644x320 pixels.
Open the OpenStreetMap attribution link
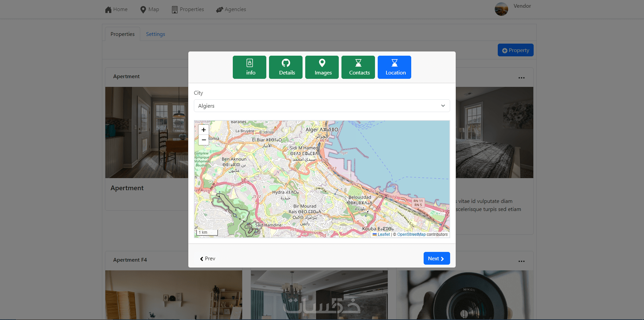(411, 234)
